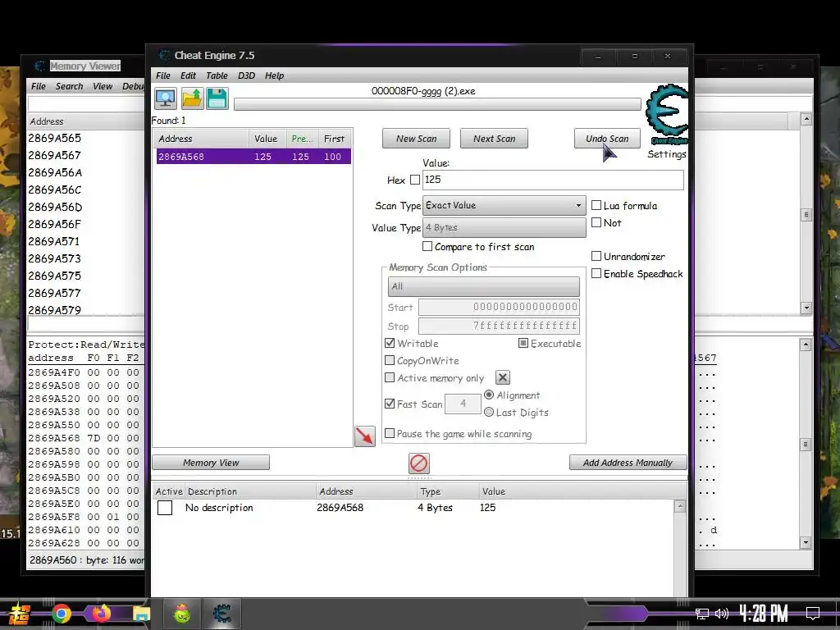Viewport: 840px width, 630px height.
Task: Enable the Unrandomizer checkbox
Action: [596, 256]
